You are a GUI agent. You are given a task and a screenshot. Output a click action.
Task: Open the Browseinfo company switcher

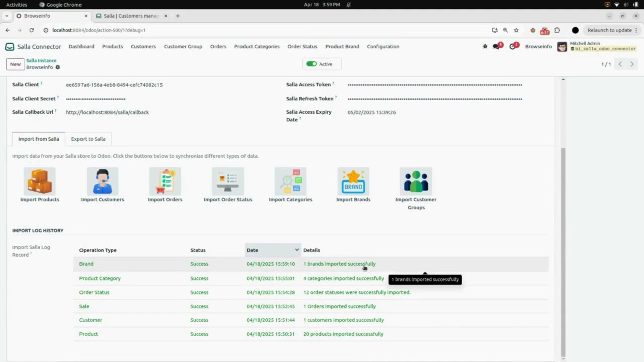pyautogui.click(x=538, y=47)
